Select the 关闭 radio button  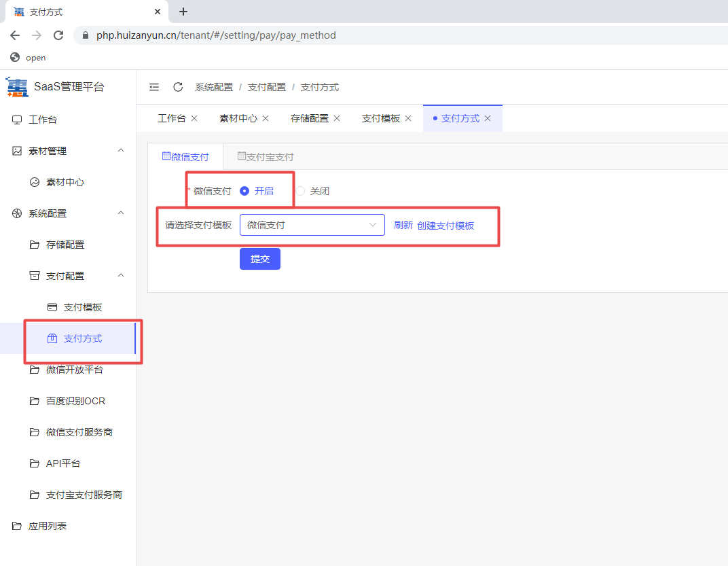click(x=300, y=191)
